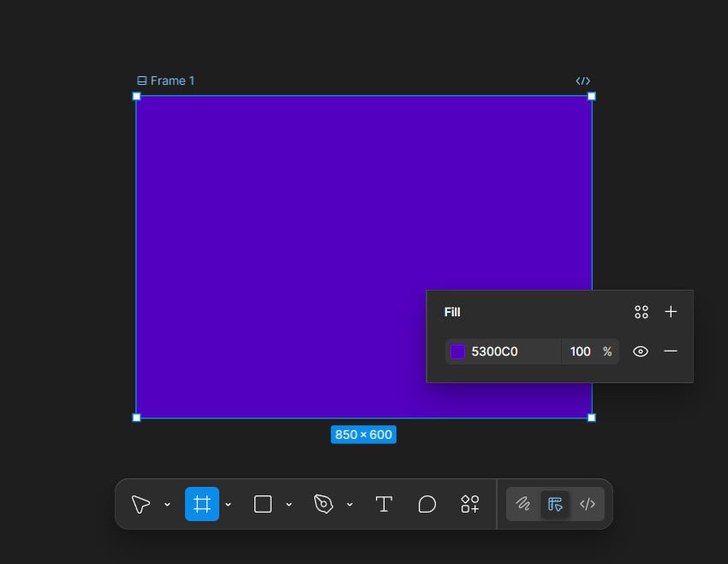Toggle fill visibility eye icon
This screenshot has width=728, height=564.
pyautogui.click(x=641, y=351)
